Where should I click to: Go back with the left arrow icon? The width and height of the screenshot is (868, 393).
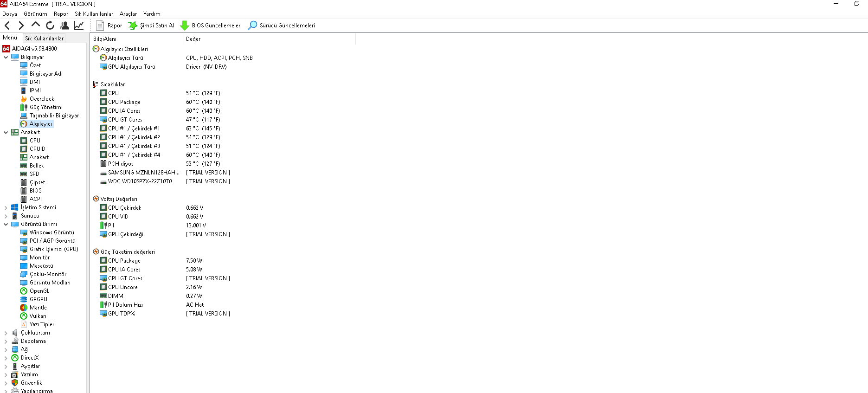click(x=7, y=26)
